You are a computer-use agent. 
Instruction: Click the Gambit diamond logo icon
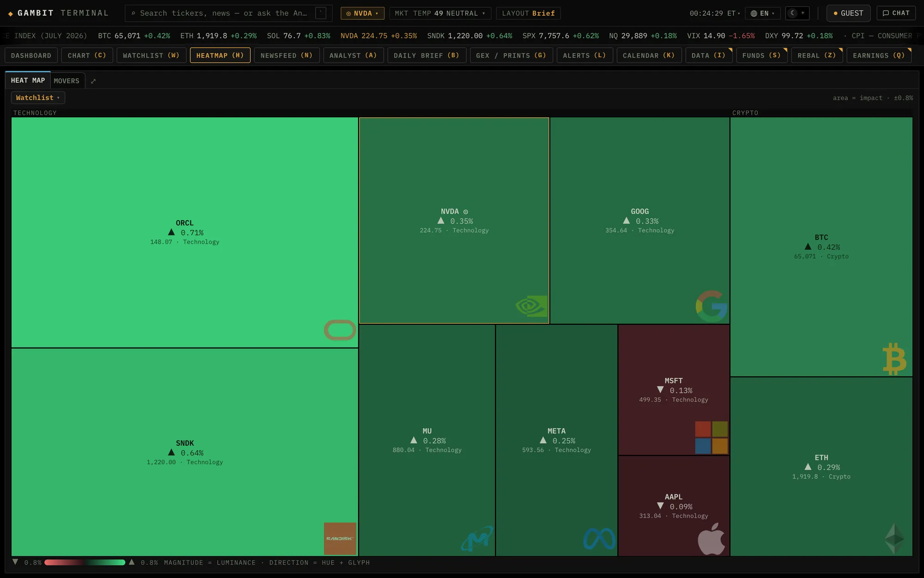pyautogui.click(x=11, y=14)
